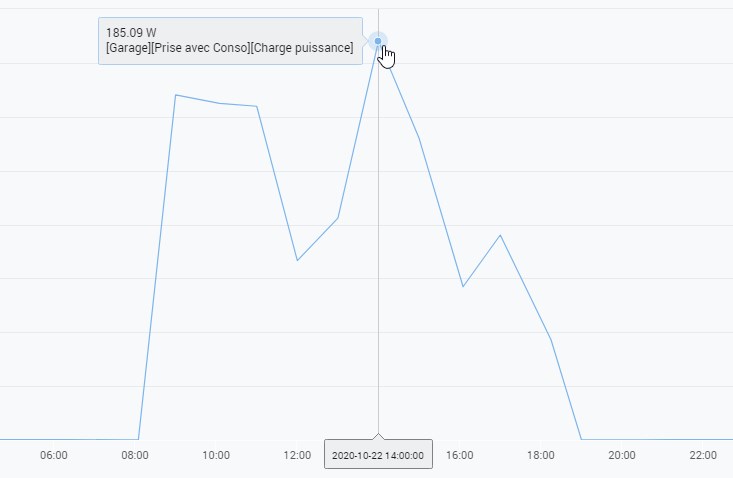Click the line's low point at 16:00

pyautogui.click(x=463, y=287)
